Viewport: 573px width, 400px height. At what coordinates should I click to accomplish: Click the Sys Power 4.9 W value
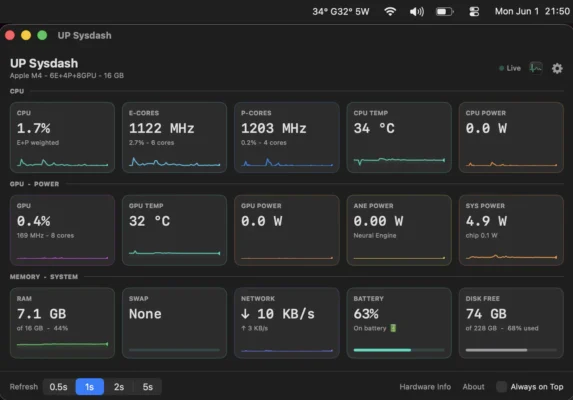pyautogui.click(x=486, y=221)
